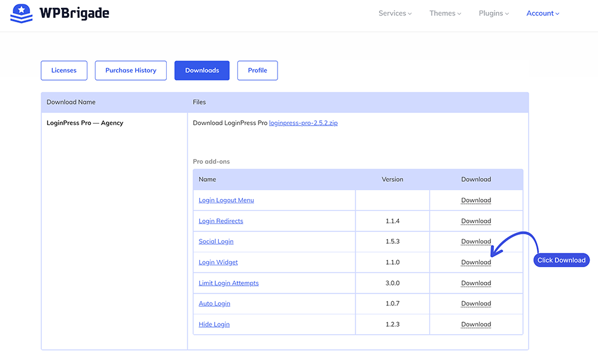
Task: Click Download for Login Logout Menu
Action: click(476, 200)
